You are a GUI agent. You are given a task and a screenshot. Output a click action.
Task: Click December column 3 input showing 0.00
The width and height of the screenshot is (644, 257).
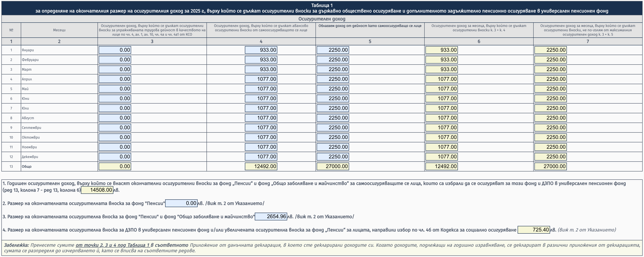pos(115,157)
